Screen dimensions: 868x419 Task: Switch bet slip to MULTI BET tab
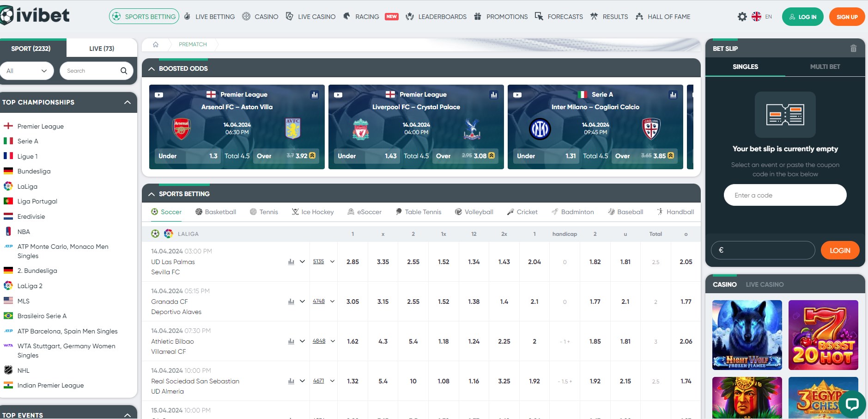825,67
